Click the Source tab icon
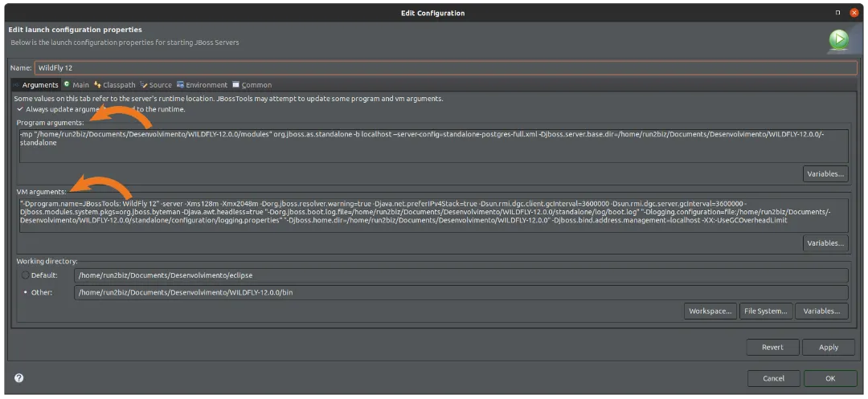Screen dimensions: 868x399 (144, 84)
